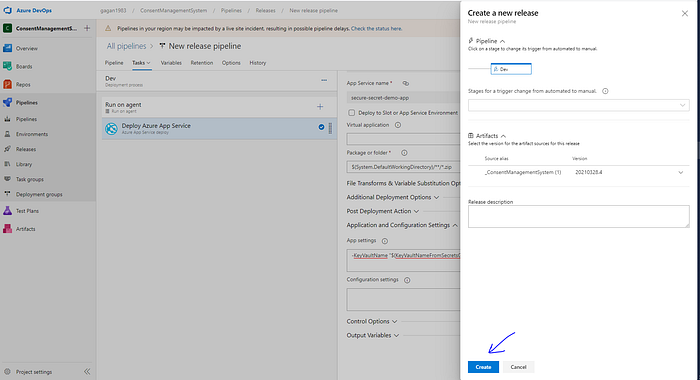Close the Create a new release panel
Image resolution: width=700 pixels, height=380 pixels.
coord(685,13)
